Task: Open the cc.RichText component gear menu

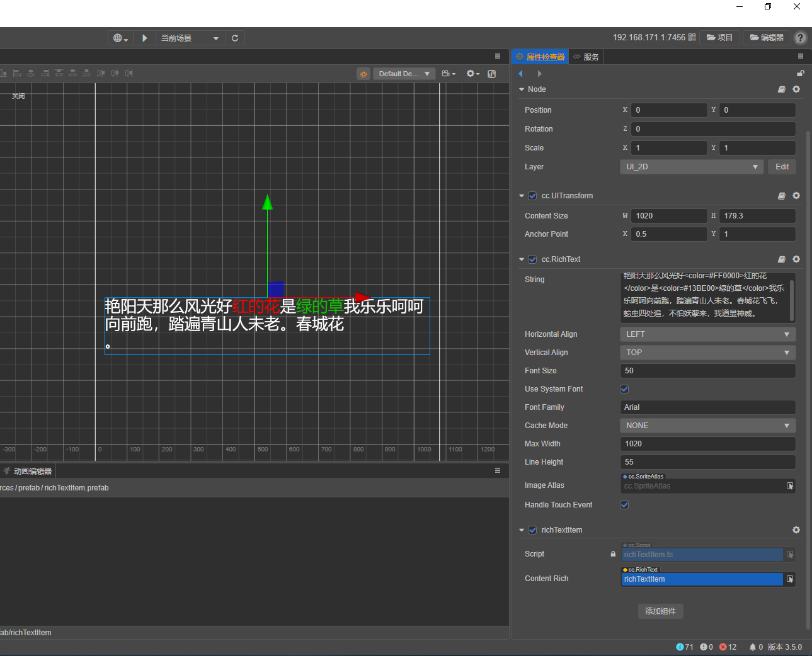Action: [796, 259]
